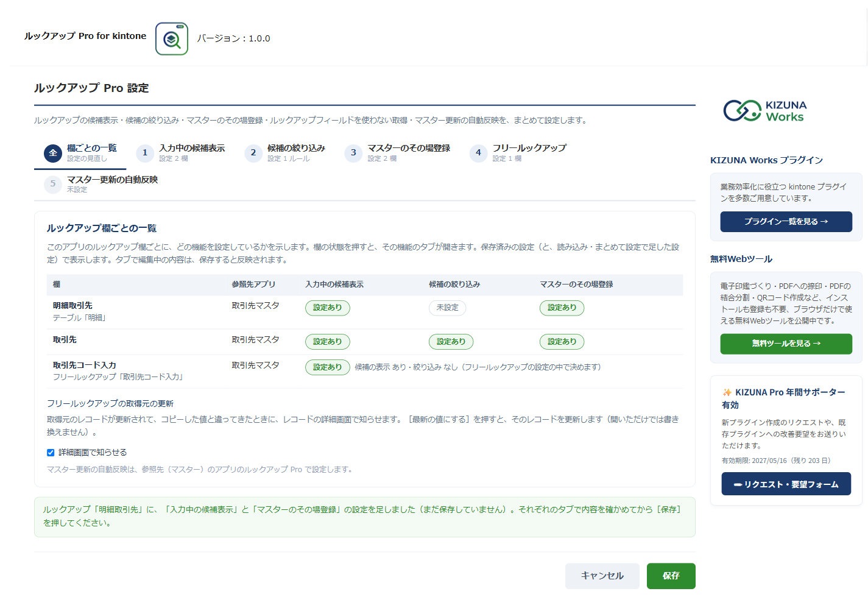
Task: Click the 参照先アプリ column header
Action: click(x=253, y=285)
